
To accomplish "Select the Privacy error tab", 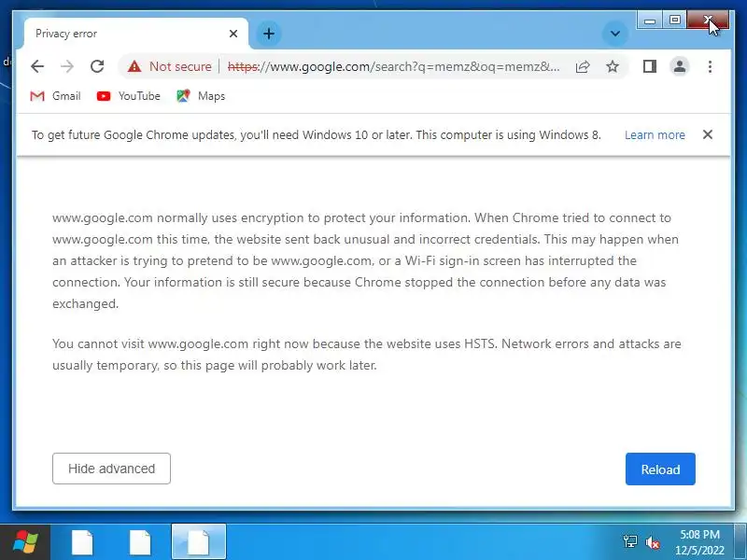I will tap(135, 34).
